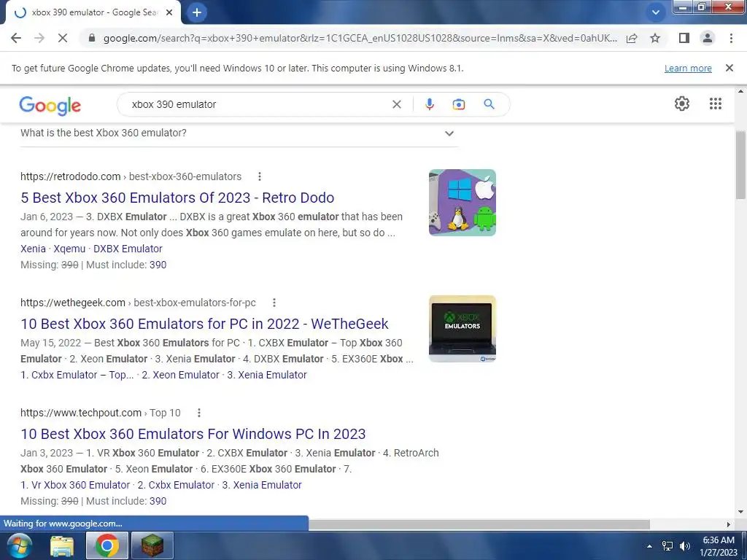
Task: Open the Windows Start button
Action: pyautogui.click(x=19, y=545)
